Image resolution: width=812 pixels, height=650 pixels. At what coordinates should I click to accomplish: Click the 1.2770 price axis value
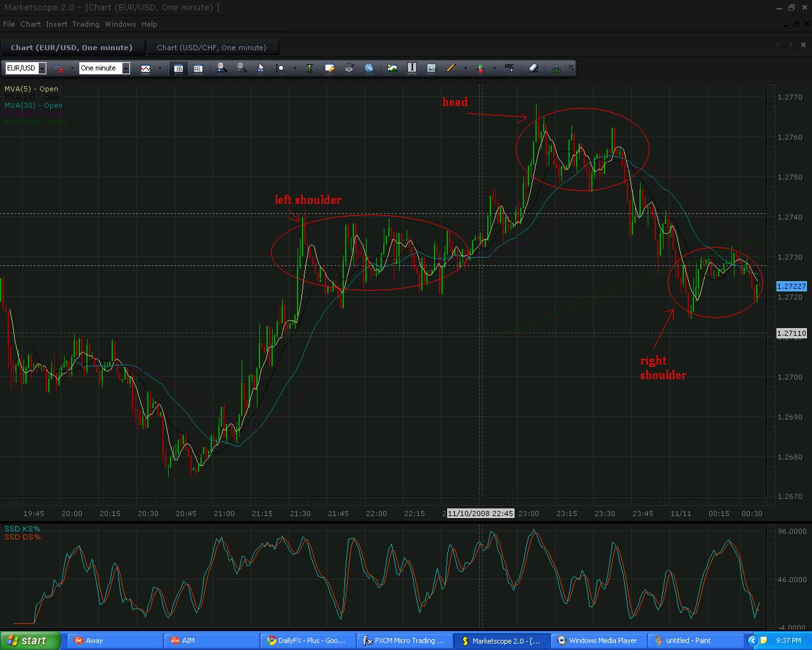pos(790,97)
